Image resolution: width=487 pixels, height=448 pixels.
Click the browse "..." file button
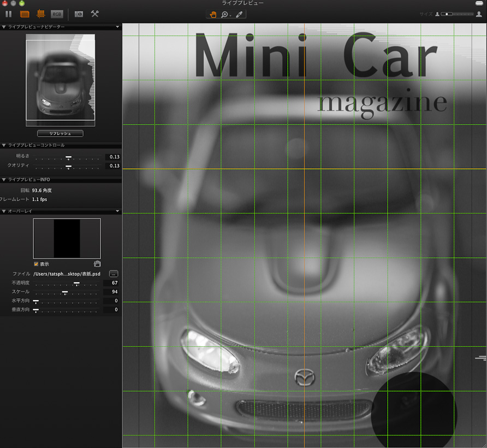pos(114,273)
